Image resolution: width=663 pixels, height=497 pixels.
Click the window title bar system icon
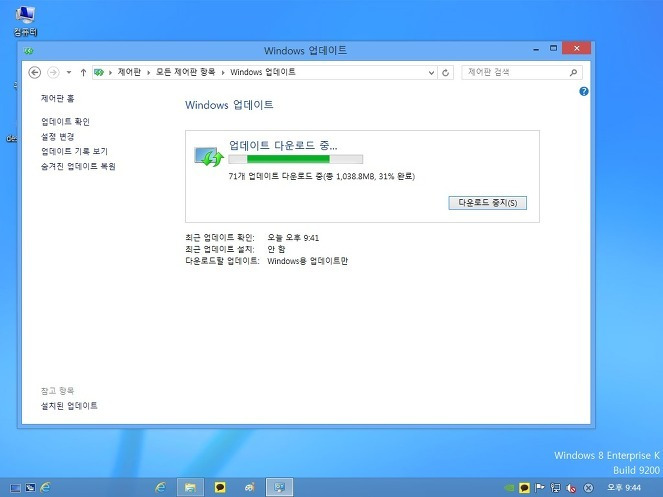tap(28, 51)
